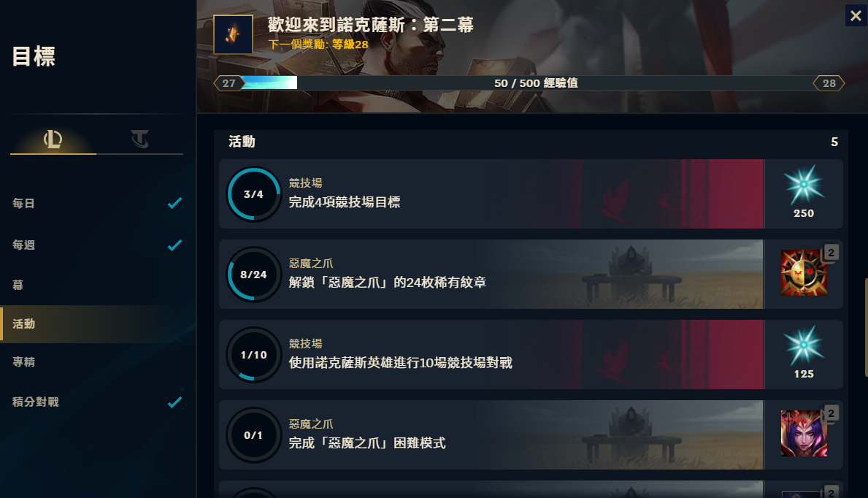Open mission 完成「惡魔之爪」困難模式
The image size is (868, 498).
point(531,435)
